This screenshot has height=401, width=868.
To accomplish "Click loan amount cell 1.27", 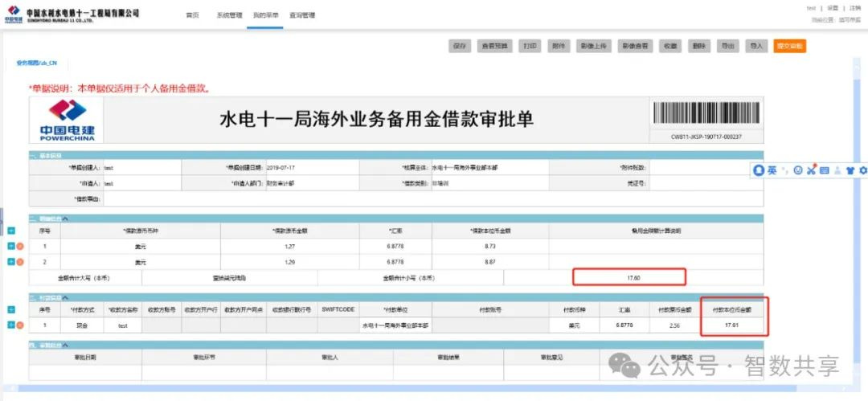I will [x=290, y=247].
